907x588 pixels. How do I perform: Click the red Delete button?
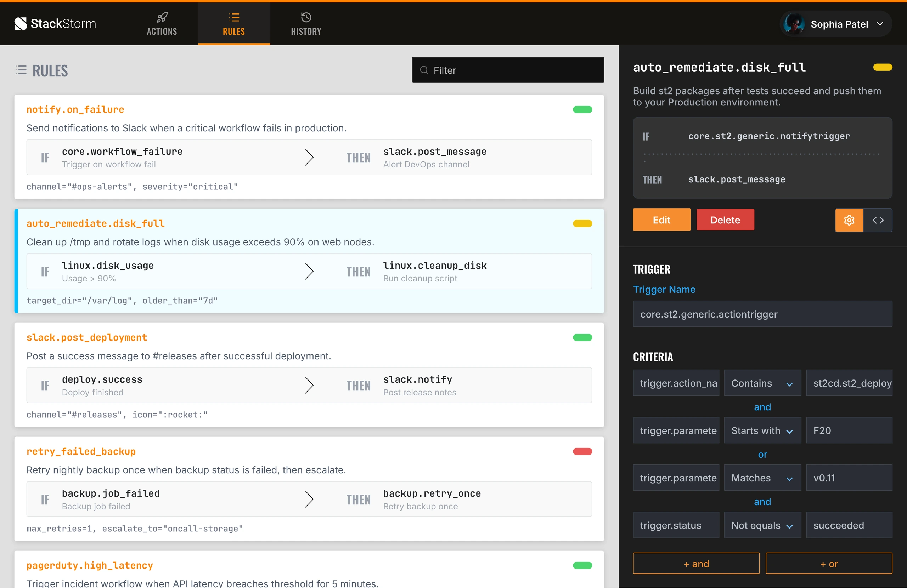click(x=725, y=220)
